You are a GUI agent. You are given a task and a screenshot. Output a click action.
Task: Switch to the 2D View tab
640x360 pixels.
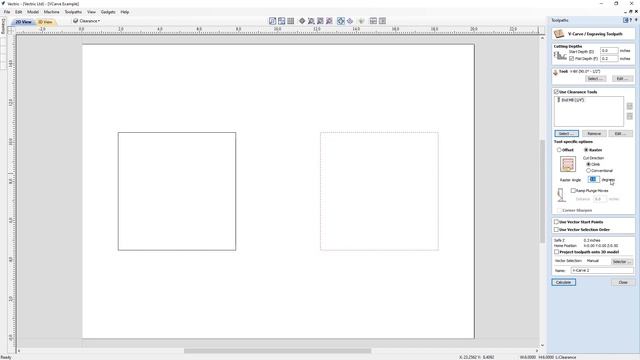pyautogui.click(x=23, y=22)
